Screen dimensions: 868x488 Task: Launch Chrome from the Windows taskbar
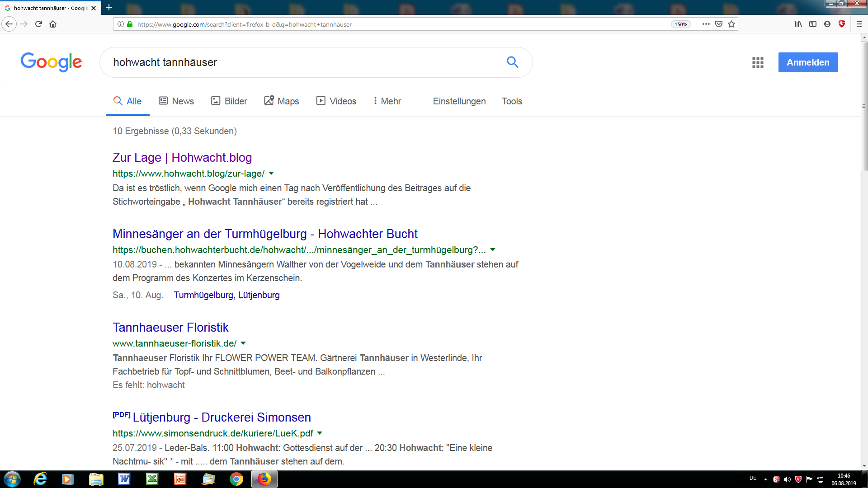(x=236, y=479)
